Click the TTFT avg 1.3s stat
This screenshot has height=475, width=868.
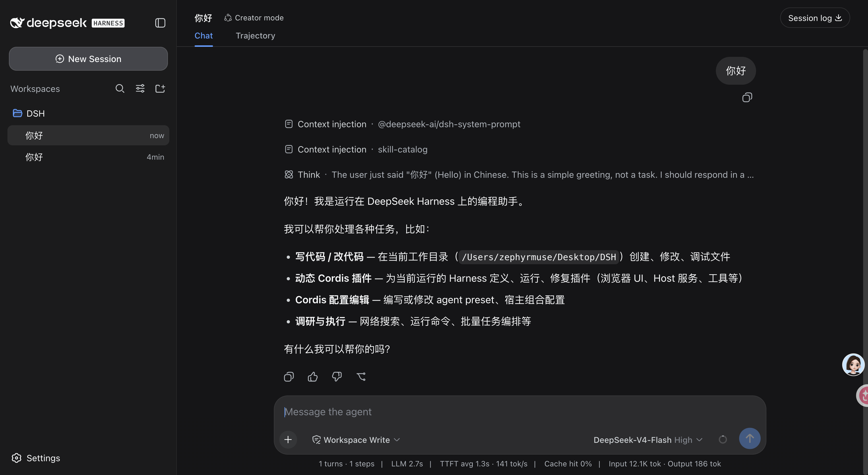[x=464, y=464]
